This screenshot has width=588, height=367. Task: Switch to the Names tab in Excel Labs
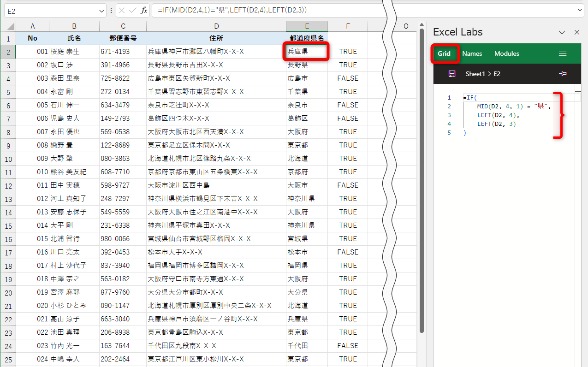point(472,53)
